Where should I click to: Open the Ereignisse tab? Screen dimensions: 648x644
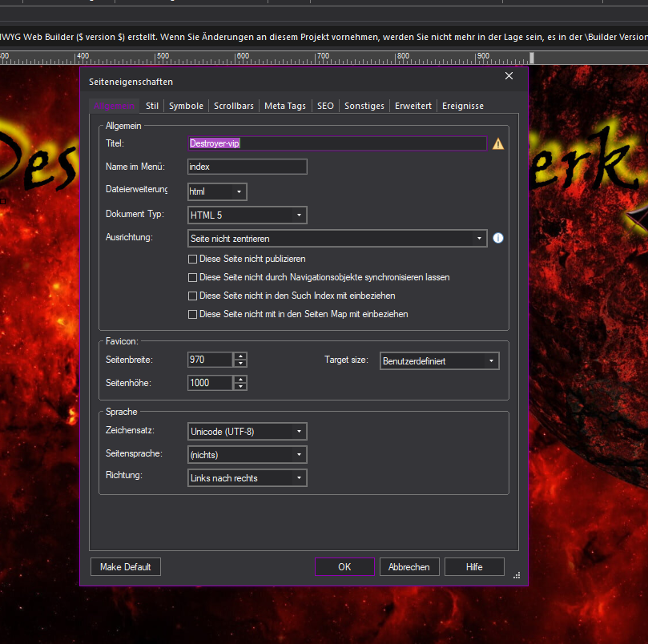pyautogui.click(x=462, y=106)
